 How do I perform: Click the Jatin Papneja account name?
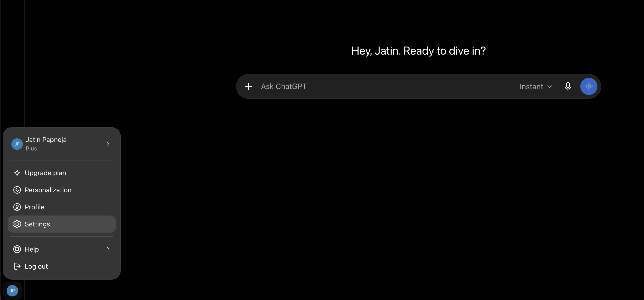46,140
